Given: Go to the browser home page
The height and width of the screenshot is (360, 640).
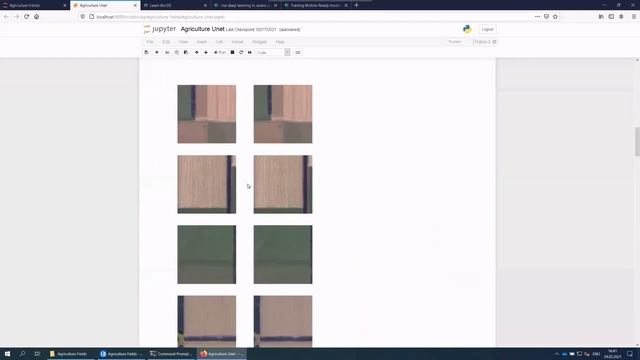Looking at the screenshot, I should 37,17.
